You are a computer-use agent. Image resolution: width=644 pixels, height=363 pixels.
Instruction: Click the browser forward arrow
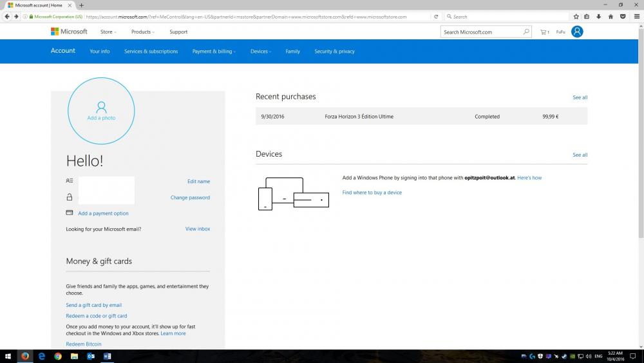[x=16, y=17]
